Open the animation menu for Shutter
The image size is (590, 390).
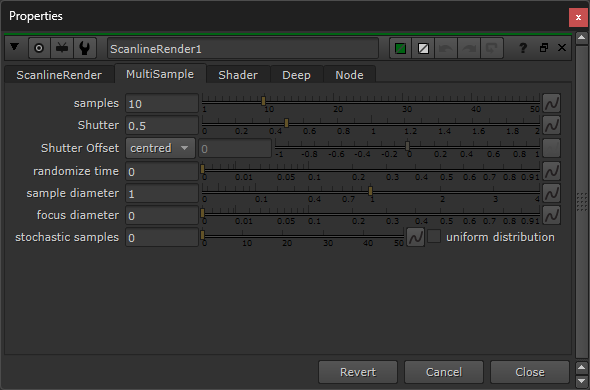point(551,125)
